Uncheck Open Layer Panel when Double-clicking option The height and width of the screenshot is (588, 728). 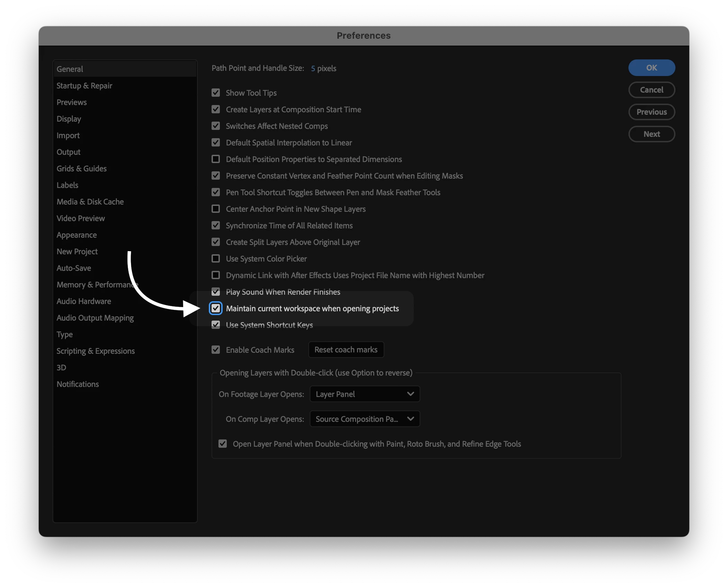pyautogui.click(x=223, y=444)
